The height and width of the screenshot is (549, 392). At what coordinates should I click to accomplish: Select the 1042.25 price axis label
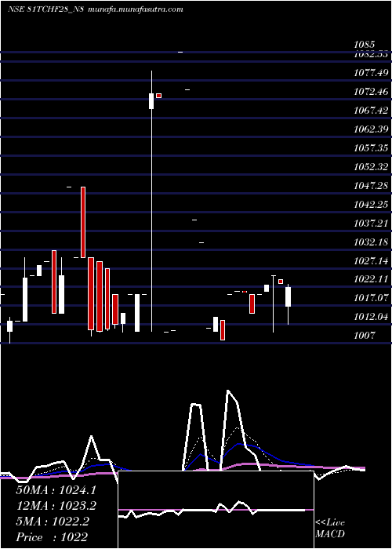point(371,204)
